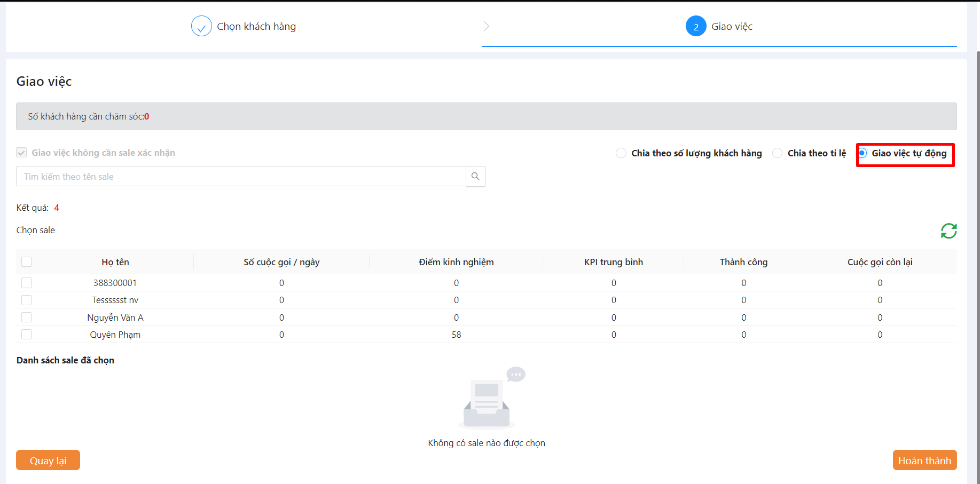The image size is (980, 484).
Task: Toggle Giao việc không cần sale xác nhận
Action: point(21,153)
